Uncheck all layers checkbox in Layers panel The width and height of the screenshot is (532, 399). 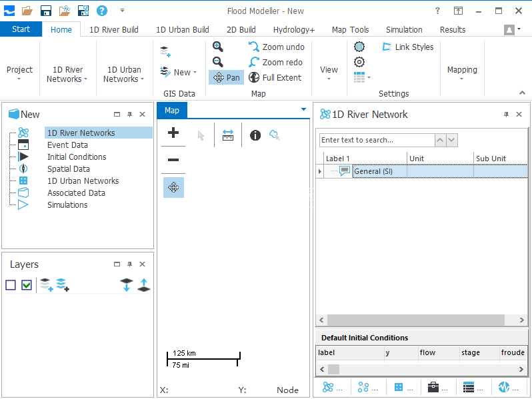(x=11, y=285)
